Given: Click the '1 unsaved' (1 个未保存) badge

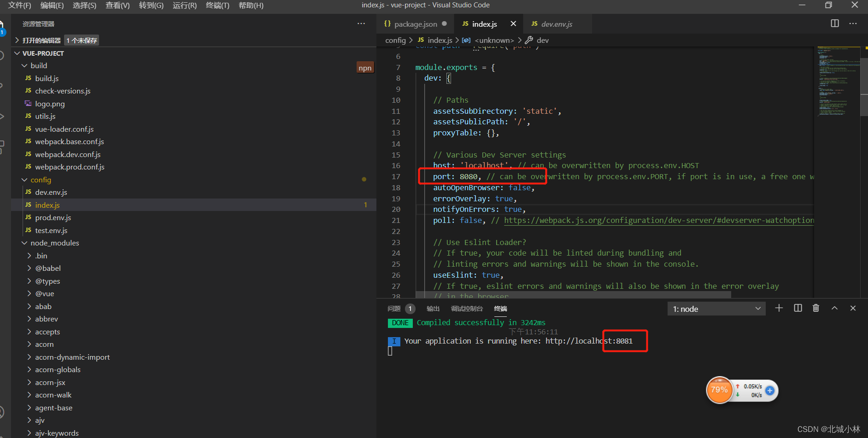Looking at the screenshot, I should coord(82,41).
